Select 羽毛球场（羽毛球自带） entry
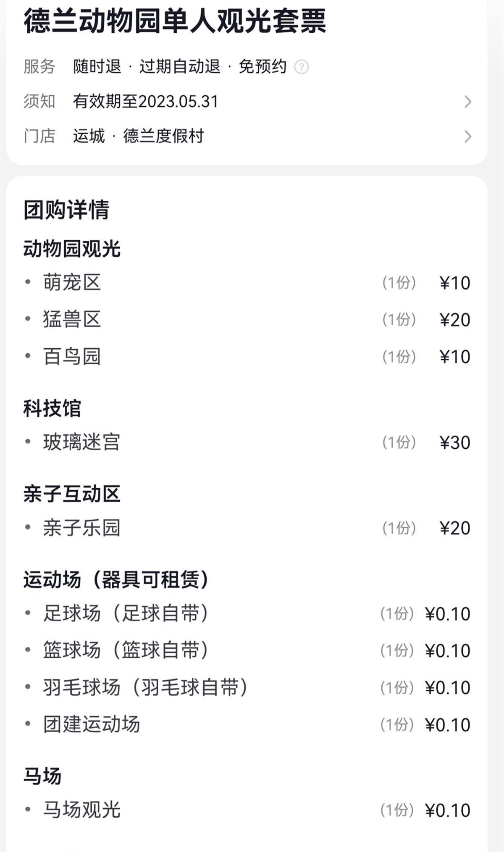Viewport: 504px width, 852px height. click(x=145, y=687)
